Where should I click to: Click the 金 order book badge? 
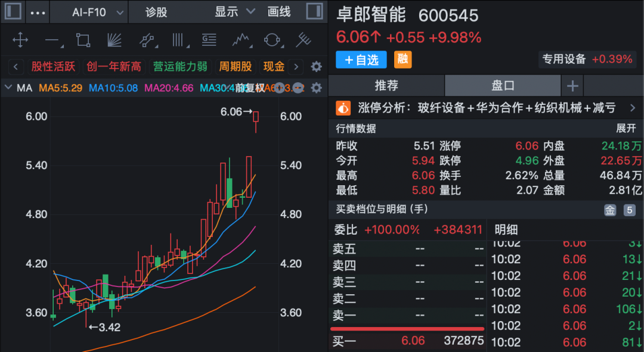(610, 210)
